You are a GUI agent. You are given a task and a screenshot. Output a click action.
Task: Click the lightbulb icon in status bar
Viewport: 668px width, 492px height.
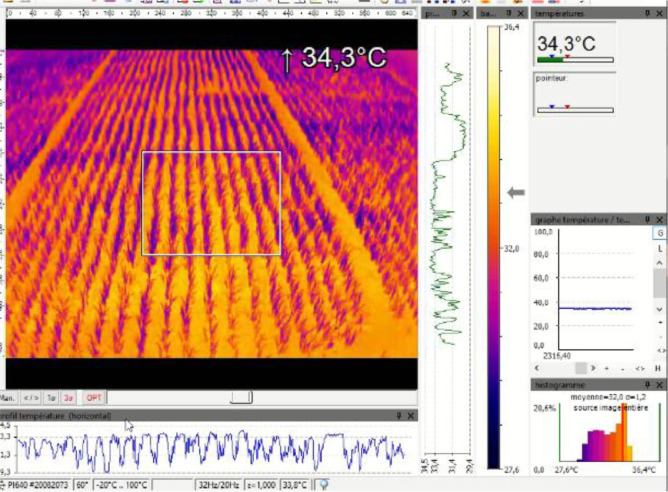coord(324,485)
